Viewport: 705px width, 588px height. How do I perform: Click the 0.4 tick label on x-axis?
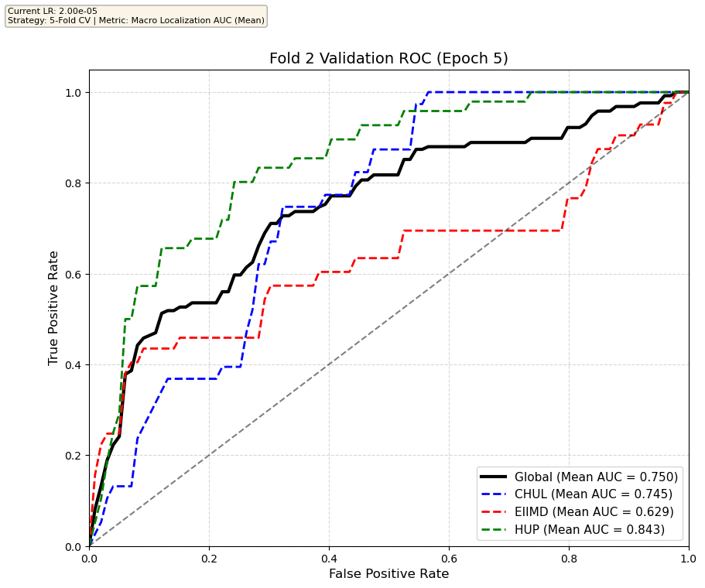(329, 558)
